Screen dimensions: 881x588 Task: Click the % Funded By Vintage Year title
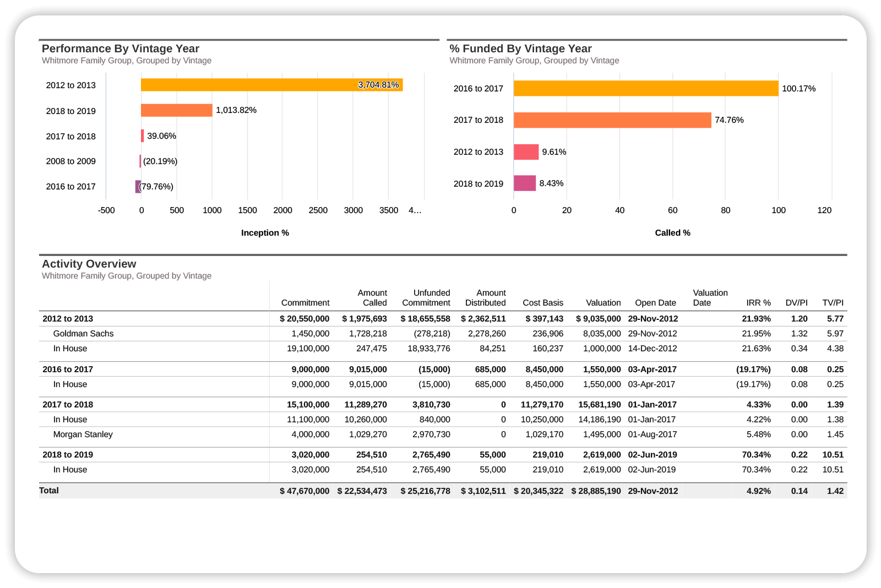[520, 48]
